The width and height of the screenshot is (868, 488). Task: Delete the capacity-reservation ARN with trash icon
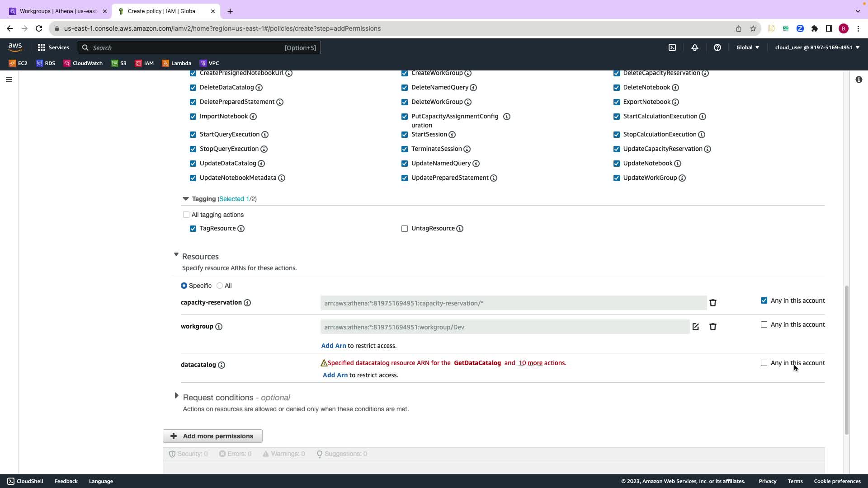click(x=713, y=303)
